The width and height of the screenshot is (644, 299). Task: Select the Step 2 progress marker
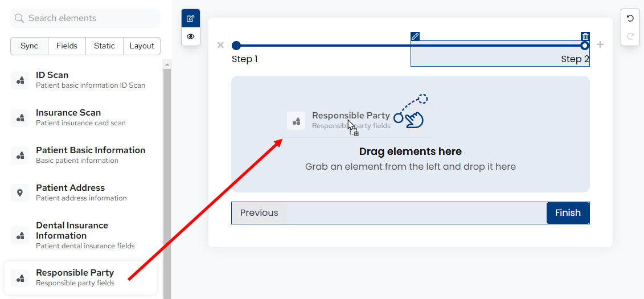pos(585,45)
